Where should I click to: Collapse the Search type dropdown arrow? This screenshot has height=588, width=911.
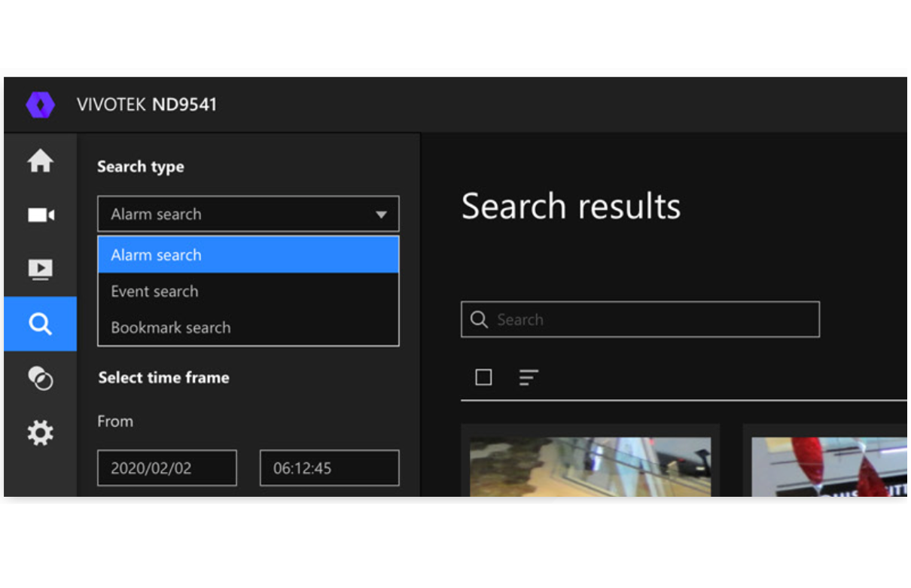(x=381, y=215)
